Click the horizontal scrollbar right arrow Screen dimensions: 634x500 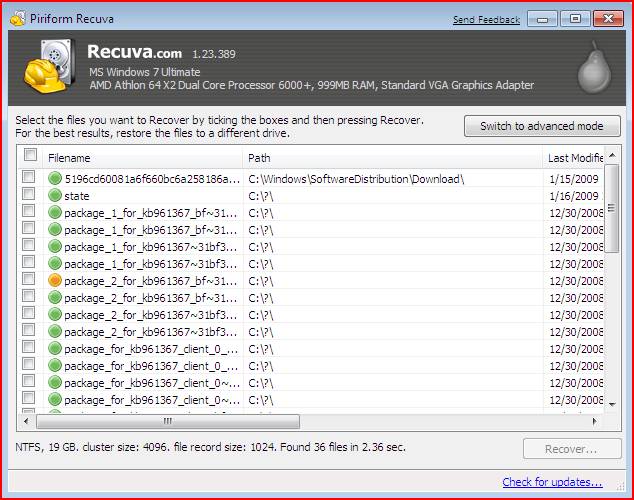click(x=594, y=421)
